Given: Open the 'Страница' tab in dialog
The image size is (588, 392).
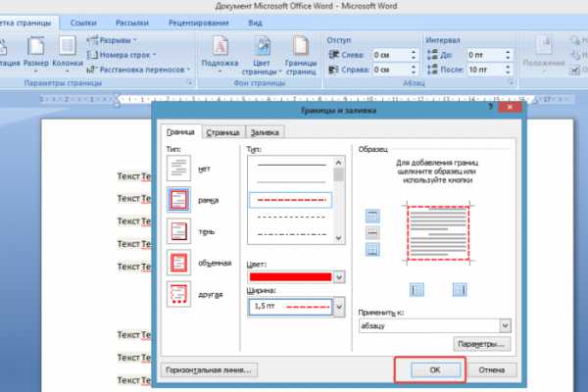Looking at the screenshot, I should (x=223, y=131).
